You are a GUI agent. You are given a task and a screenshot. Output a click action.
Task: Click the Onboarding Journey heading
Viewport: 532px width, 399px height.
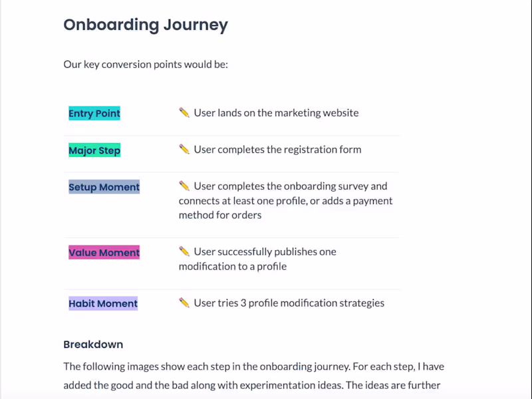coord(146,25)
